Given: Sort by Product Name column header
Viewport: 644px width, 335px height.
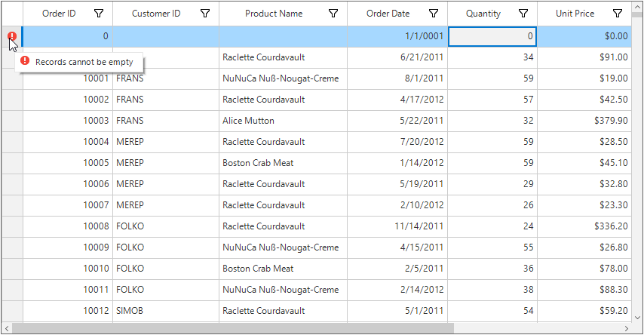Looking at the screenshot, I should click(274, 14).
